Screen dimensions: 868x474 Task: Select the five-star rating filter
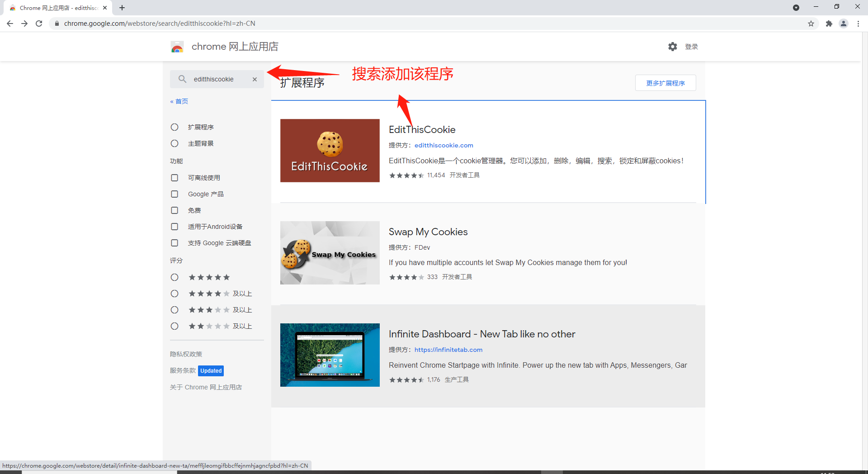(x=175, y=277)
